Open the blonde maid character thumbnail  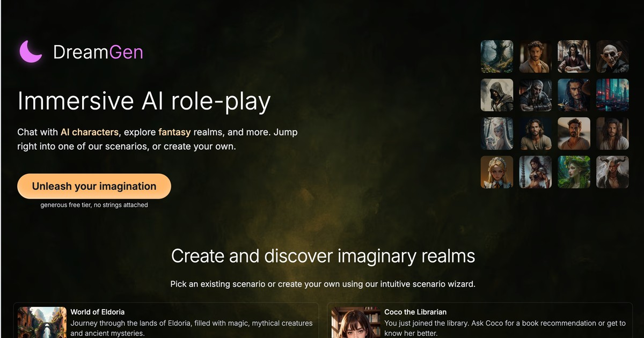pyautogui.click(x=497, y=172)
